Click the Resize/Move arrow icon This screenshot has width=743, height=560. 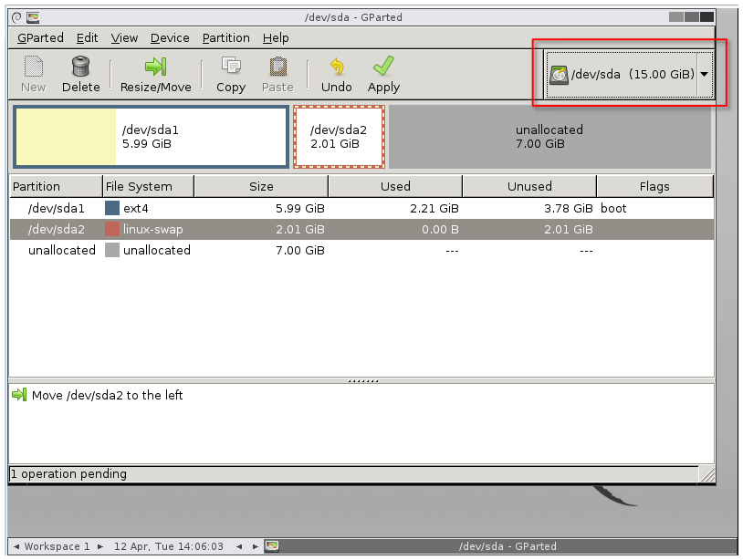point(155,67)
